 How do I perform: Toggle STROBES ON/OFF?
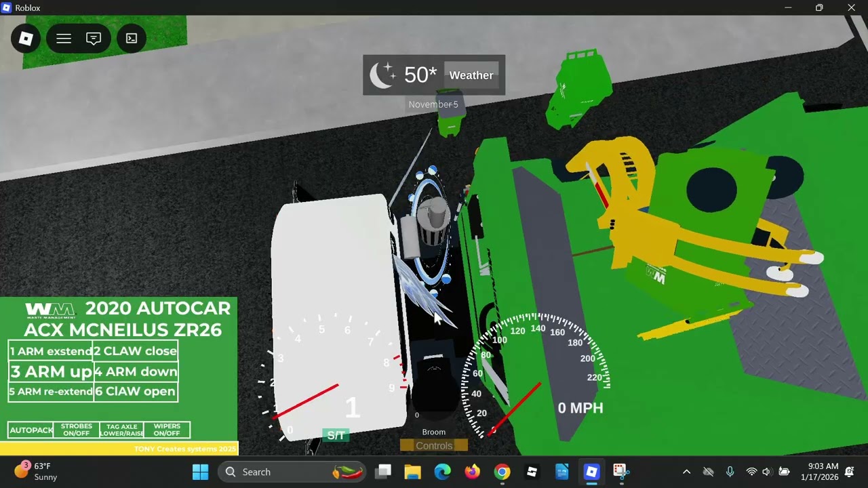click(x=76, y=430)
